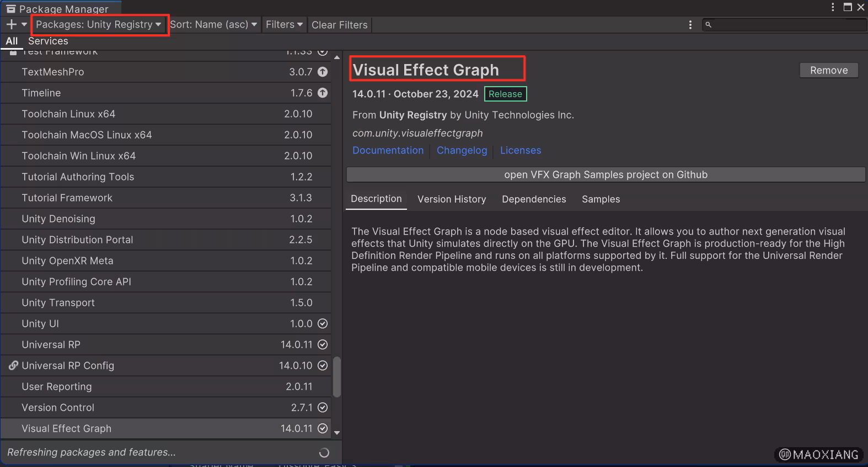Click the package list scroll down arrow
868x467 pixels.
pyautogui.click(x=337, y=433)
